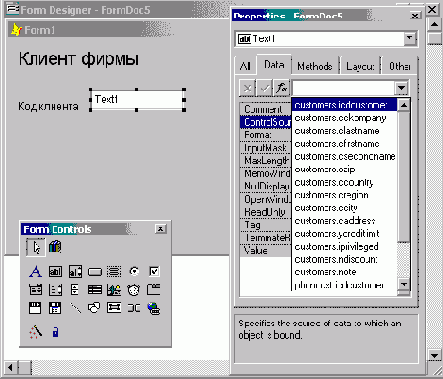Pick the Timer control icon
Image resolution: width=443 pixels, height=379 pixels.
tap(134, 290)
